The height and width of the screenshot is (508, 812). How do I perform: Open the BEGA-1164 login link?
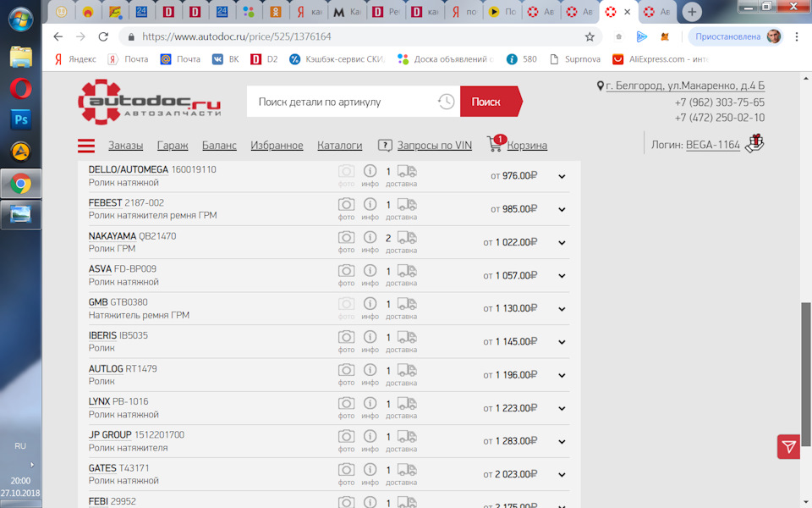(712, 145)
